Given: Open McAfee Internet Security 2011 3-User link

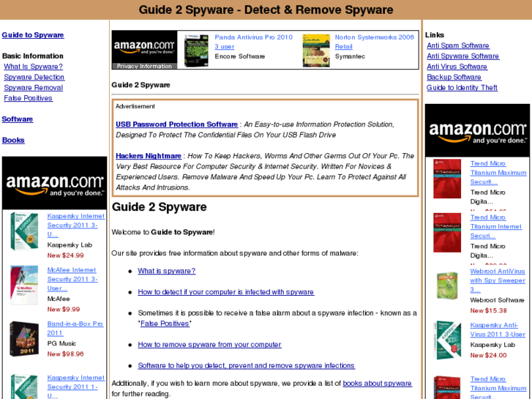Looking at the screenshot, I should (x=72, y=279).
